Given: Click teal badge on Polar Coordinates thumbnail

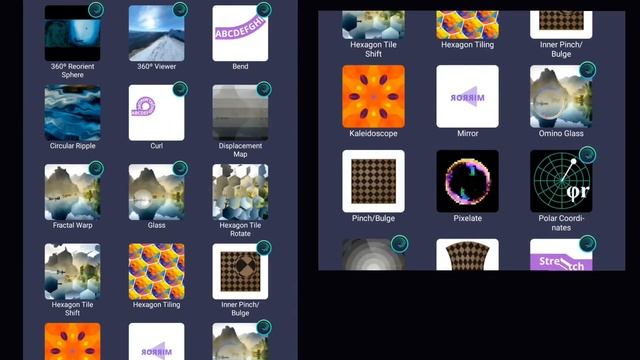Looking at the screenshot, I should tap(587, 155).
